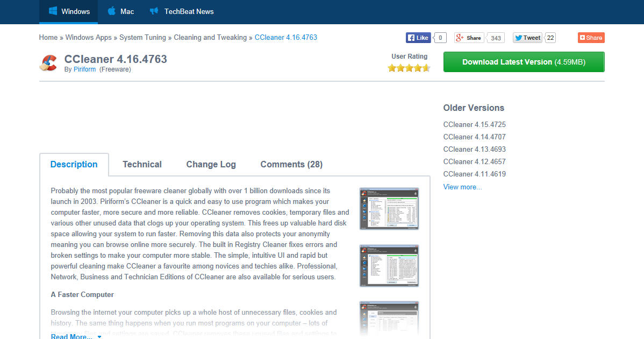
Task: Click the 'CCleaner 4.16.4763' page title
Action: click(116, 59)
